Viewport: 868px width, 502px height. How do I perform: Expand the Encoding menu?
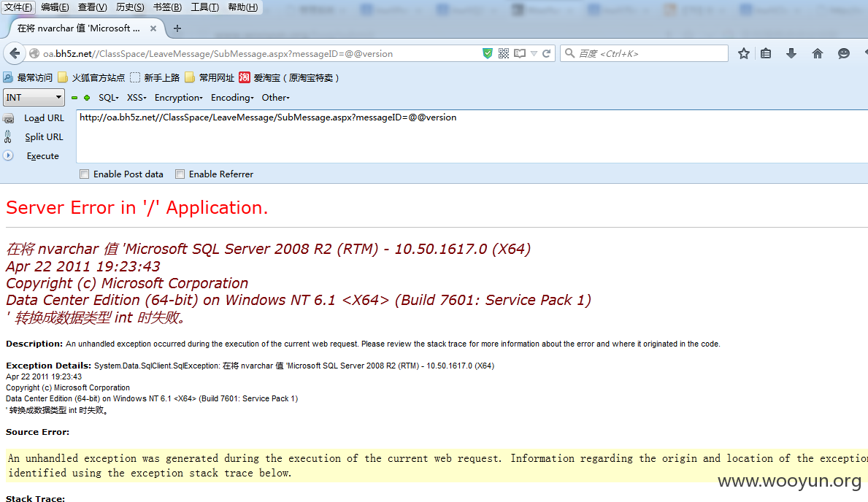pyautogui.click(x=232, y=98)
